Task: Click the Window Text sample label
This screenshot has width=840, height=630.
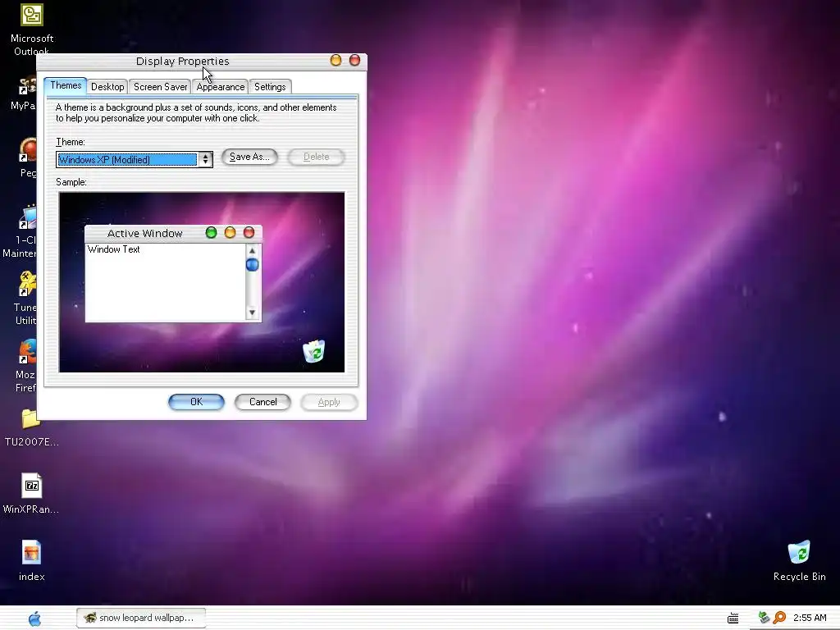Action: click(x=113, y=249)
